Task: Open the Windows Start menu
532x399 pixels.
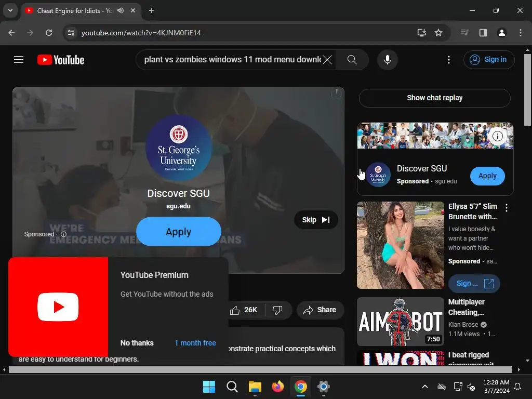Action: point(209,387)
